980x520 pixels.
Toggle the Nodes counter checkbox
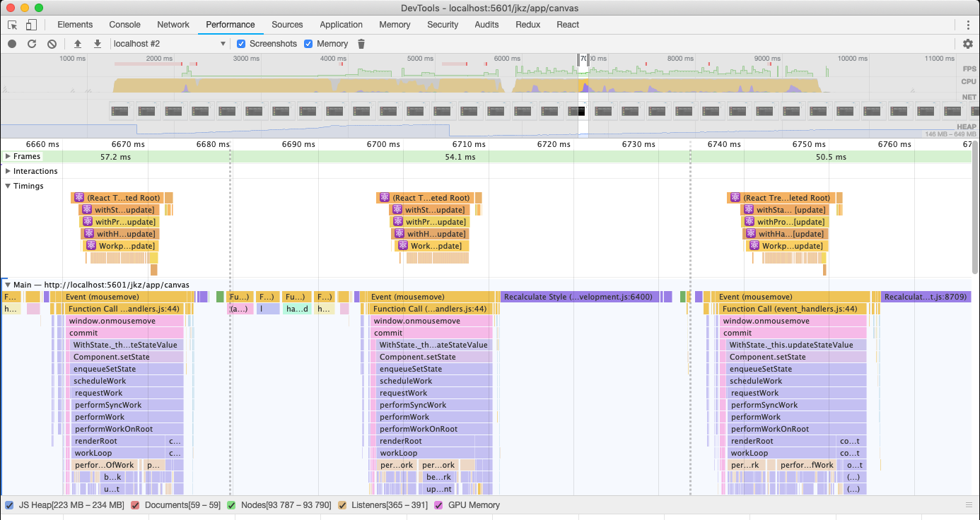pos(231,505)
